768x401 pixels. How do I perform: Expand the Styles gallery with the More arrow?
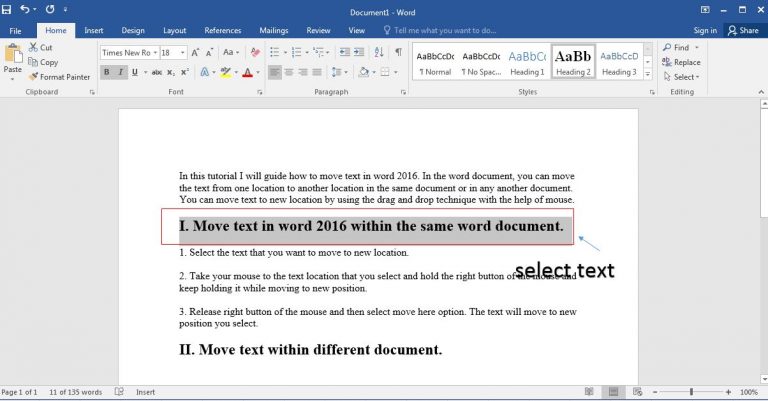(648, 74)
